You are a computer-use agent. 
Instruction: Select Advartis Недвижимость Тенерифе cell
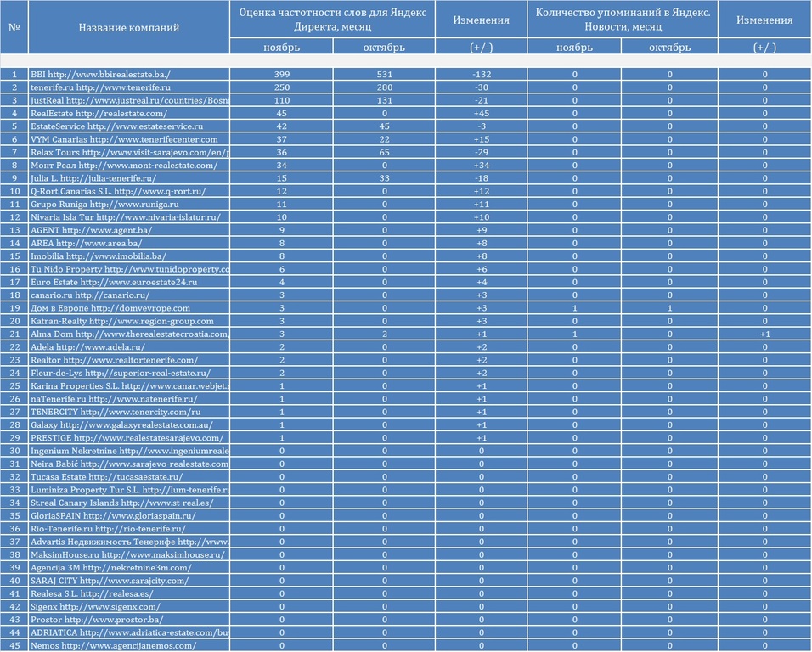(x=129, y=542)
